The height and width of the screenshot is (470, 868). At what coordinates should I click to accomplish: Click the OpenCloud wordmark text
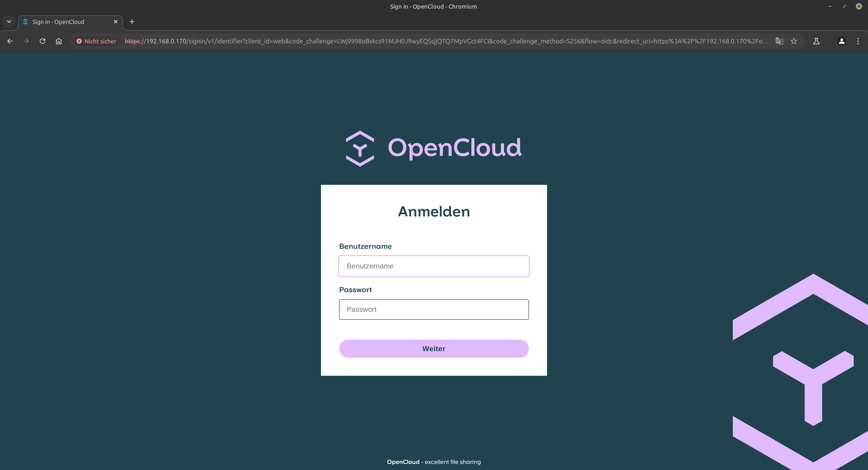[x=455, y=149]
